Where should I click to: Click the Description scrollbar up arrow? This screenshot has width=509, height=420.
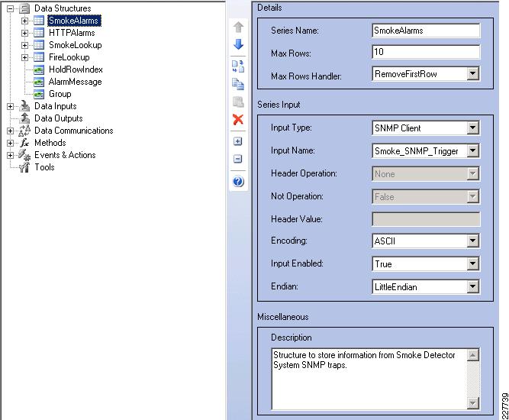coord(473,355)
